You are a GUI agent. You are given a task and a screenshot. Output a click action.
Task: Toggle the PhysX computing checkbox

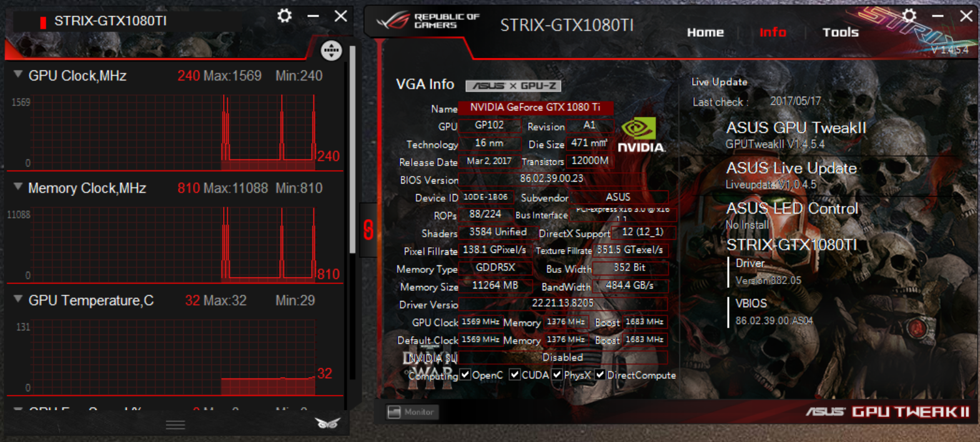pos(557,375)
